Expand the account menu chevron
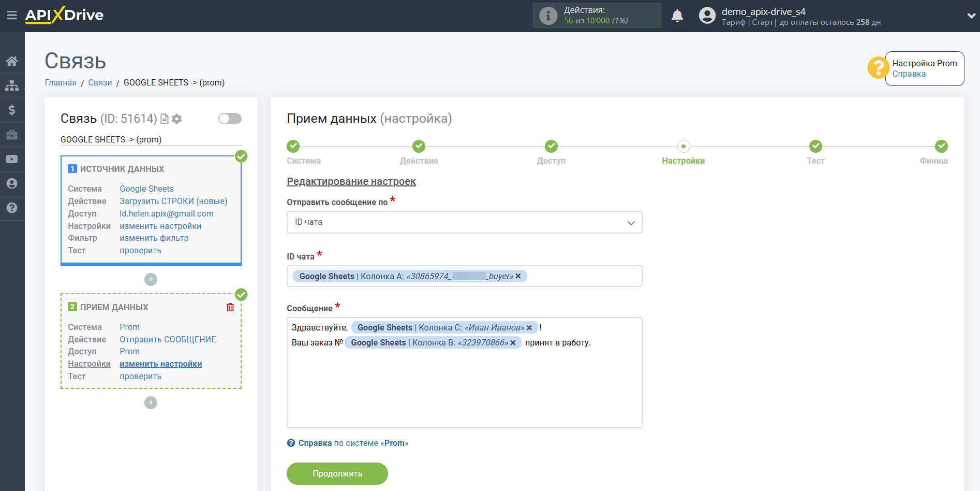980x491 pixels. click(x=971, y=16)
